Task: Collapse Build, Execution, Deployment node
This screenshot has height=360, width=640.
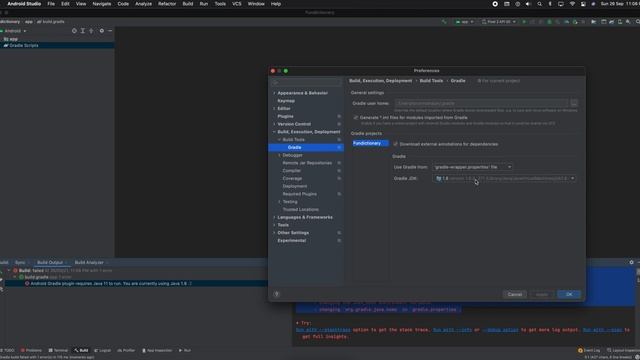Action: pos(274,132)
